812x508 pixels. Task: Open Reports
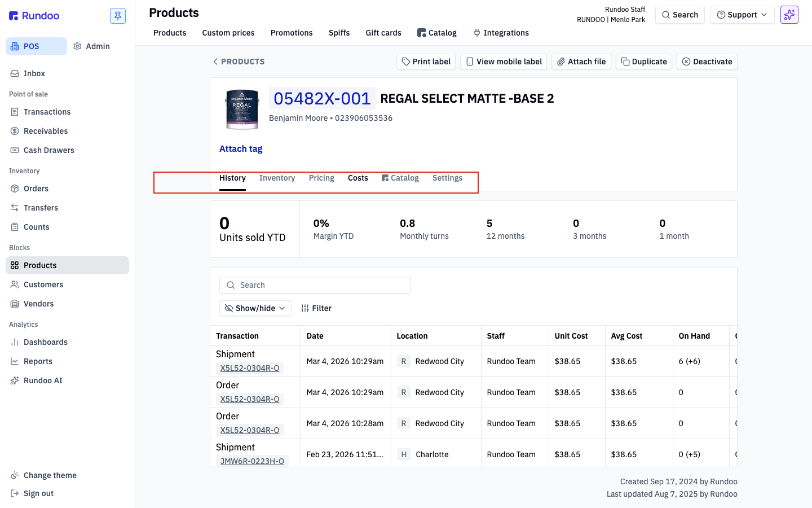point(67,361)
